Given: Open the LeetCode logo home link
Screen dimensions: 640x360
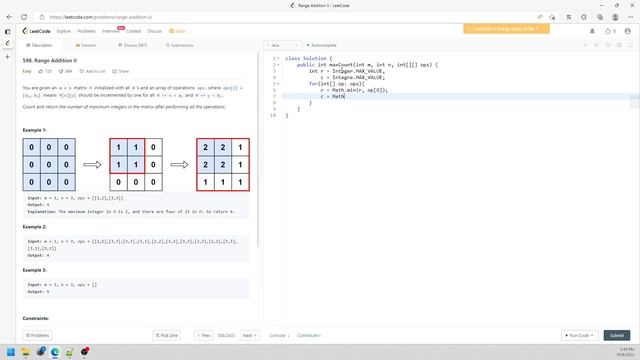Looking at the screenshot, I should tap(36, 31).
